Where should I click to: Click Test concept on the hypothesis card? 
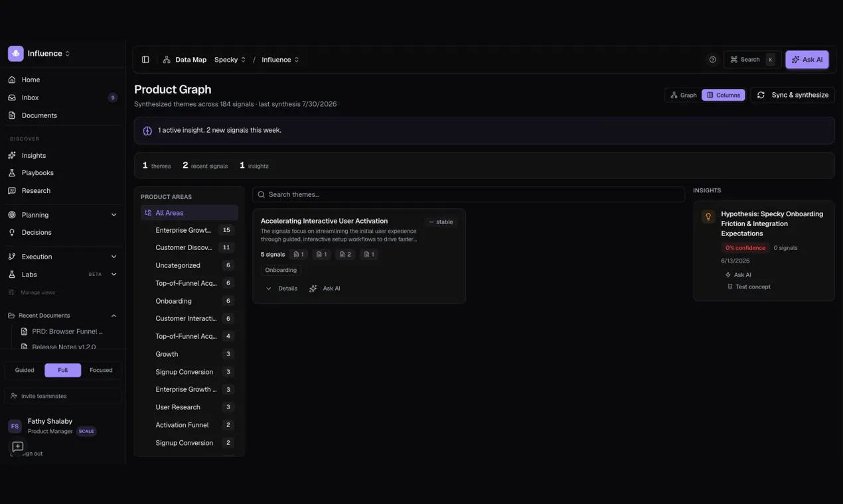(x=749, y=287)
